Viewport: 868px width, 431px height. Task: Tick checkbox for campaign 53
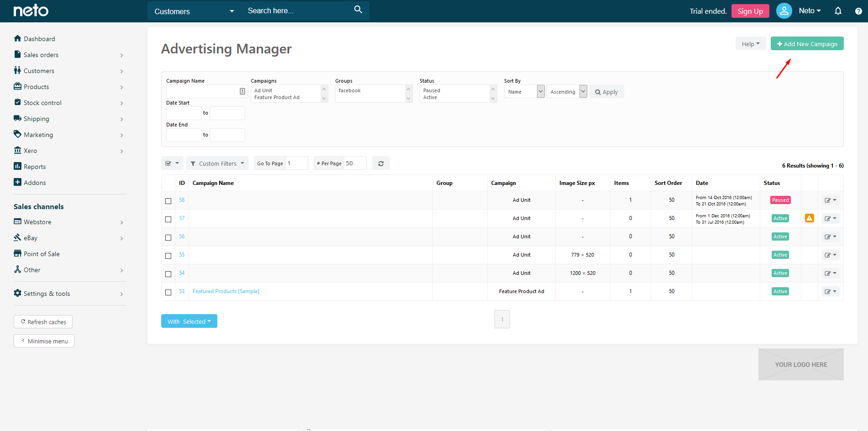[x=168, y=292]
